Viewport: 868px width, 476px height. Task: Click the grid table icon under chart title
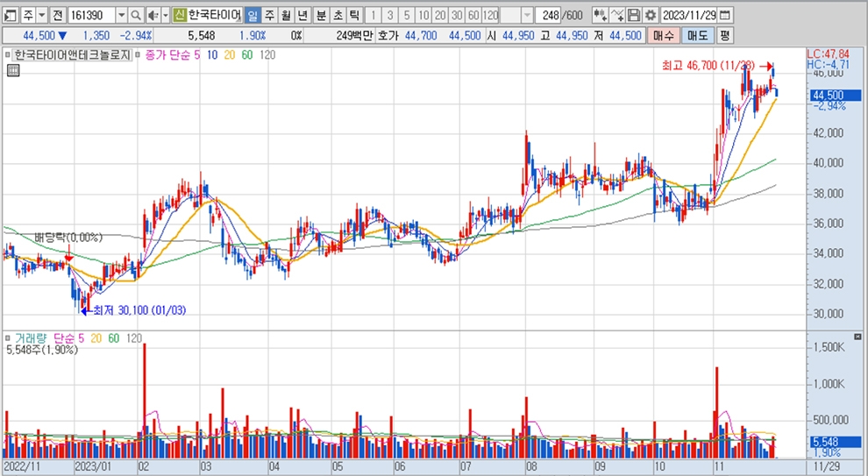point(13,70)
